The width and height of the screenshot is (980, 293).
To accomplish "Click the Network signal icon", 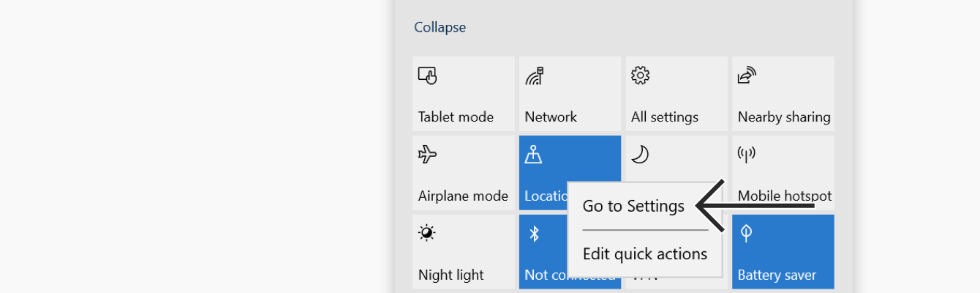I will point(535,75).
